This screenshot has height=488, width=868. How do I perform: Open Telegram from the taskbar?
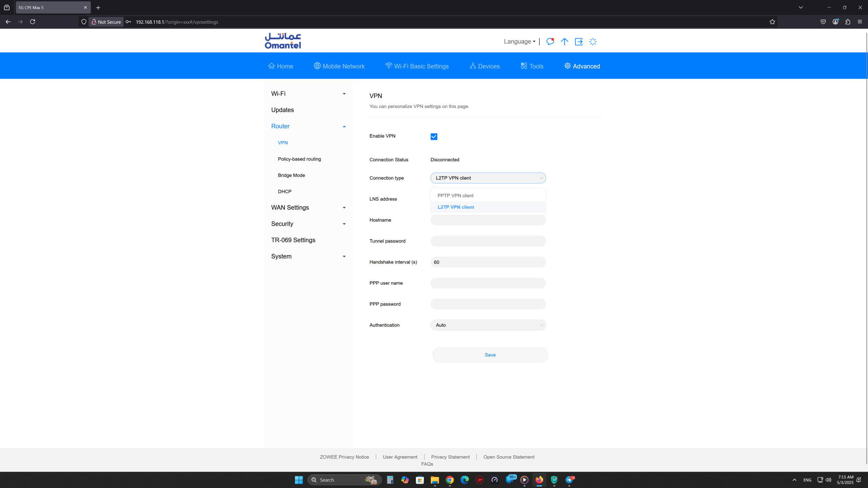pyautogui.click(x=569, y=480)
